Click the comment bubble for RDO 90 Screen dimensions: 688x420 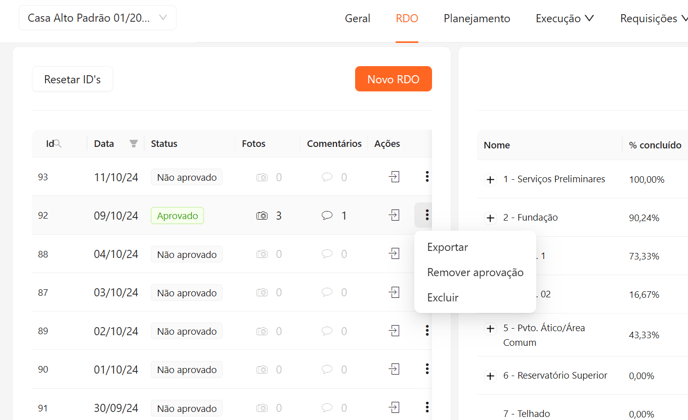pos(327,369)
